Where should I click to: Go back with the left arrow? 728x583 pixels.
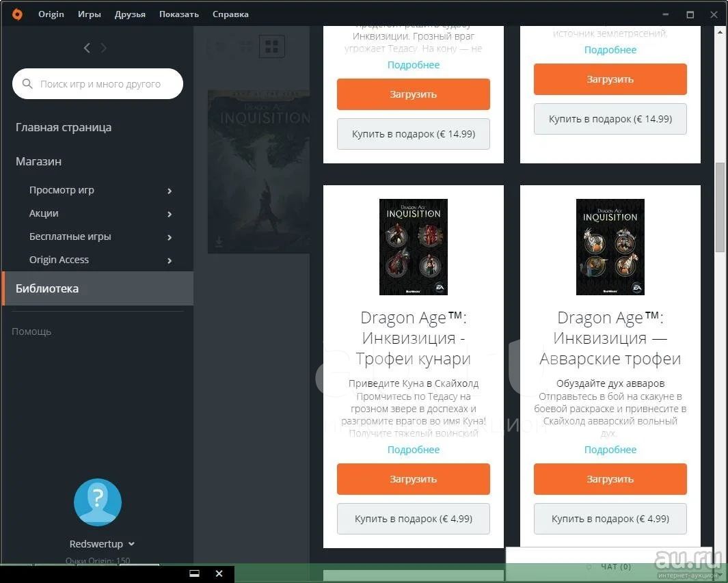[x=87, y=48]
